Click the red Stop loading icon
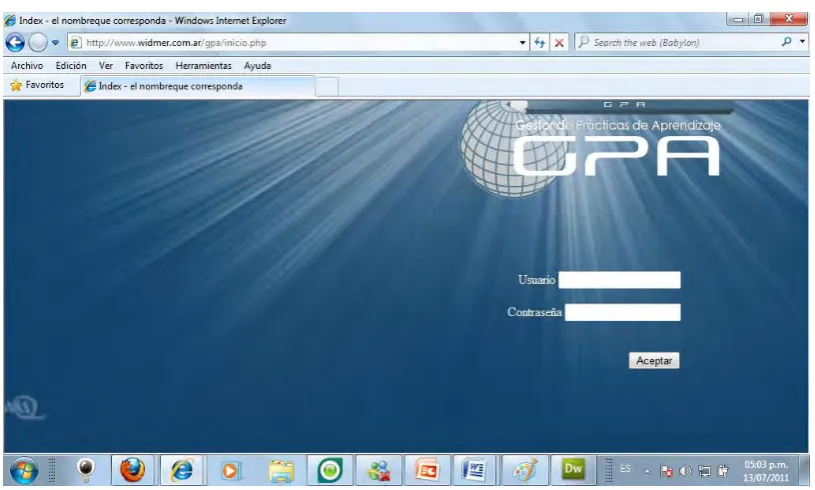The height and width of the screenshot is (490, 815). coord(559,43)
